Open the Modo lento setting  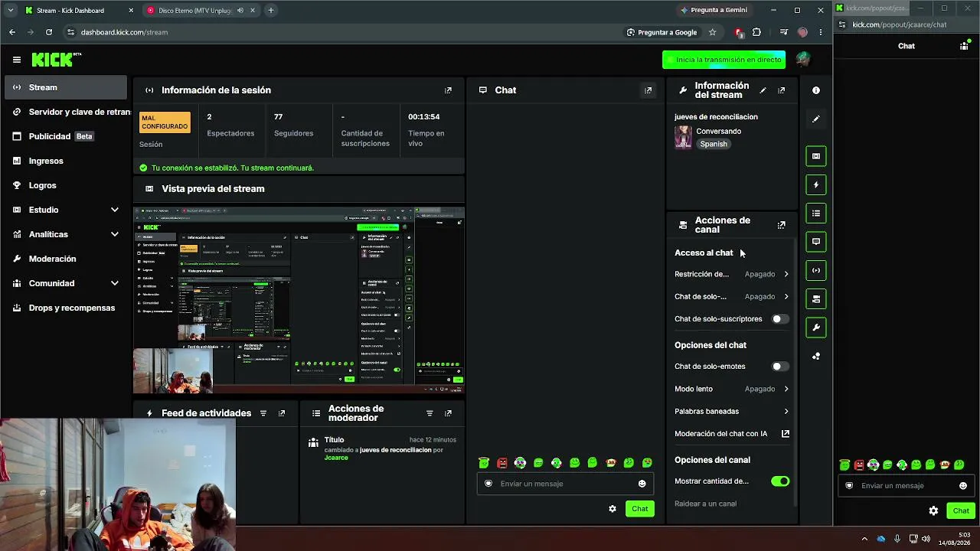pyautogui.click(x=732, y=389)
